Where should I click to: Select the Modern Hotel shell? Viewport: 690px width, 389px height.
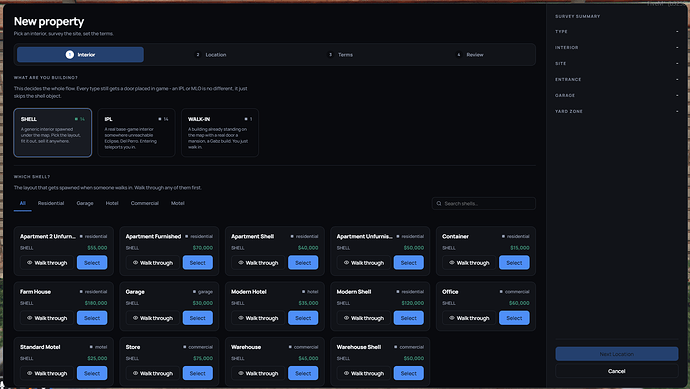tap(303, 318)
